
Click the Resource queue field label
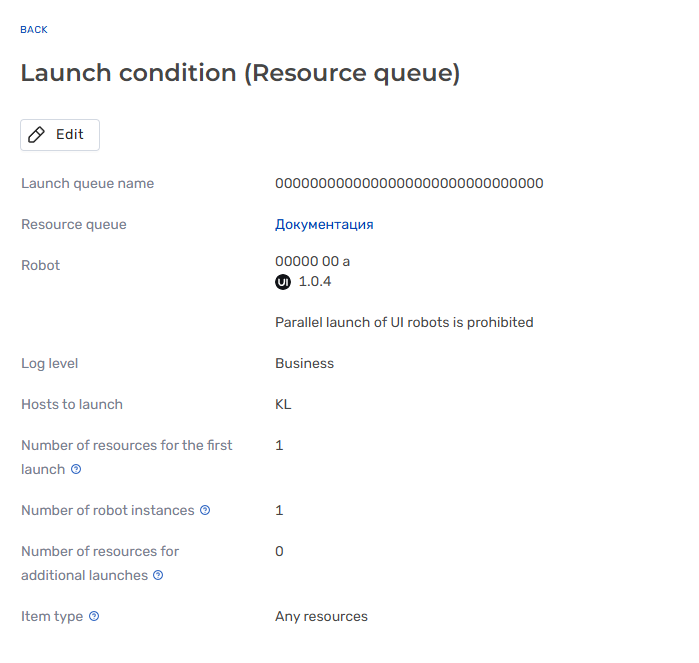[x=74, y=224]
